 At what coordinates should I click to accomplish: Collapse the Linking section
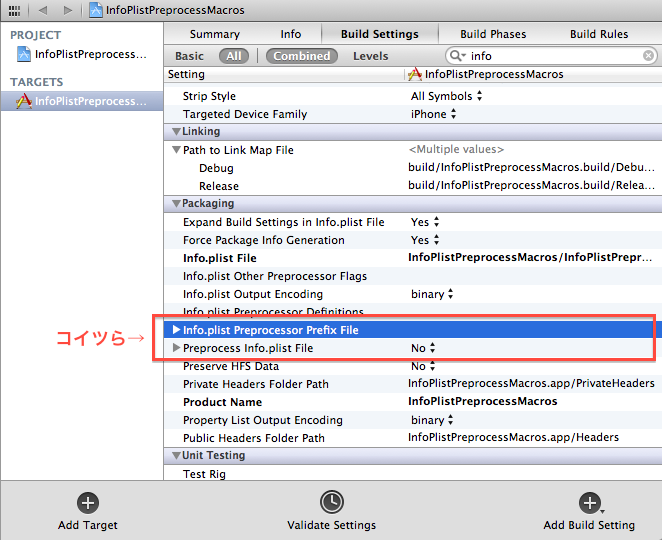(x=176, y=132)
